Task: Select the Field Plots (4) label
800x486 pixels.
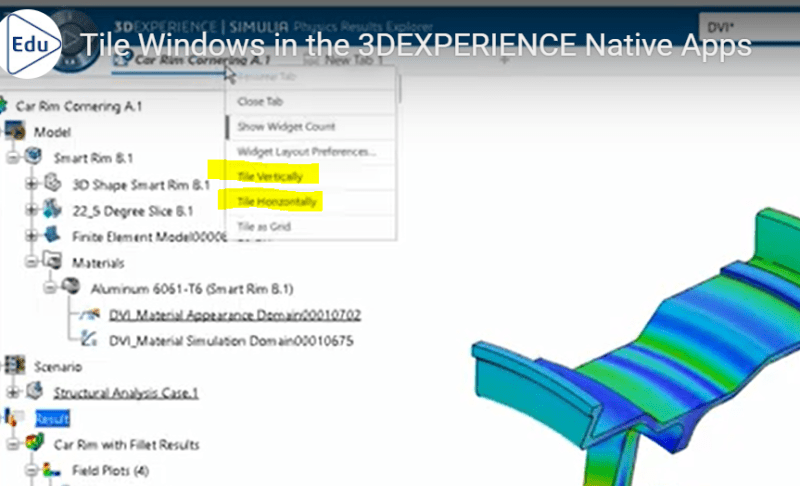Action: tap(110, 470)
